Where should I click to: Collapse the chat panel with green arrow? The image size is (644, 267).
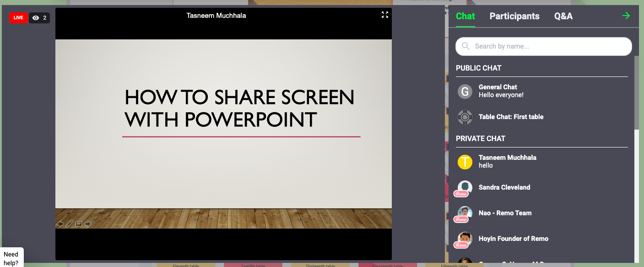[x=626, y=16]
